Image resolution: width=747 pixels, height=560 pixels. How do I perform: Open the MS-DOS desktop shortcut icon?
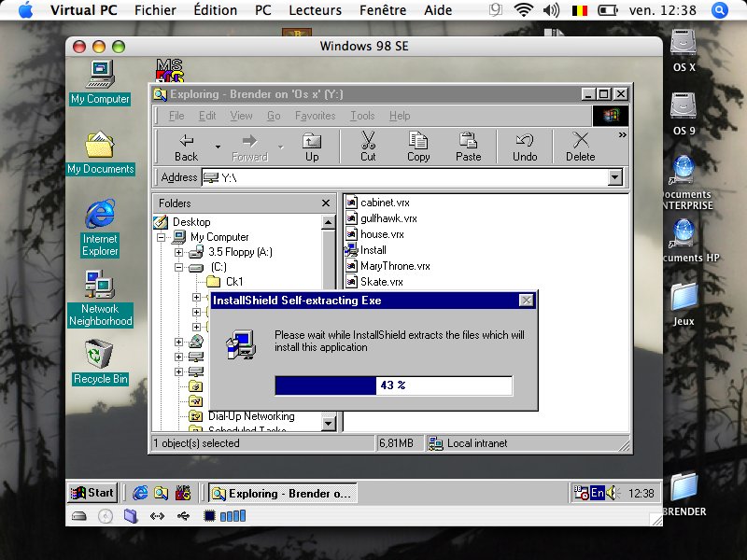(170, 71)
